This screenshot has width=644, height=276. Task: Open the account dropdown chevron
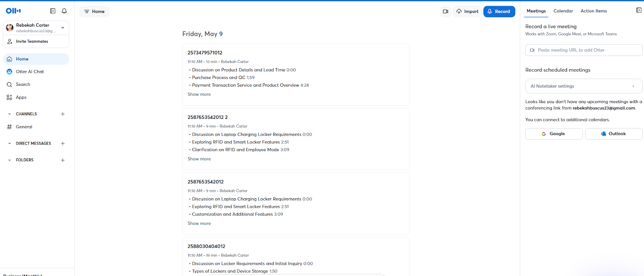click(x=63, y=27)
